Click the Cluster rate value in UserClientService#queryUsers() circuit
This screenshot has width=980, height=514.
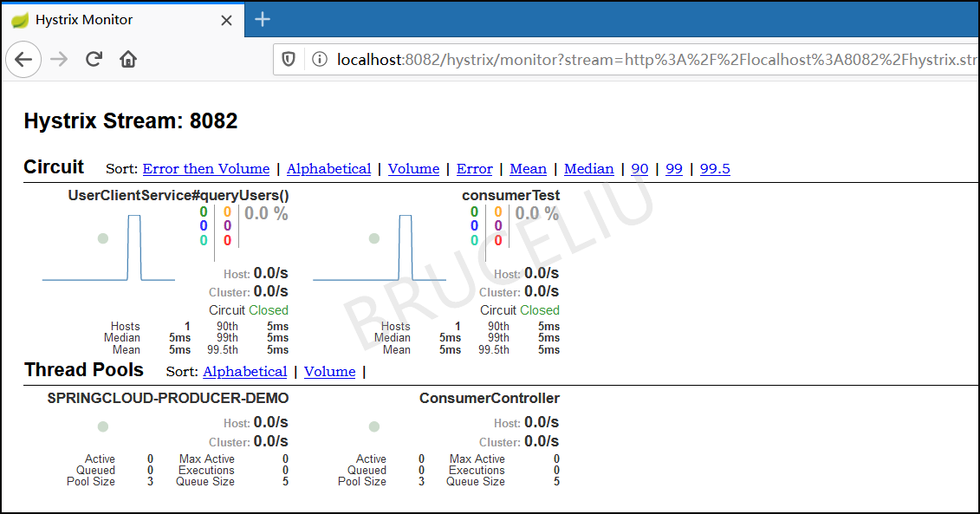click(271, 291)
